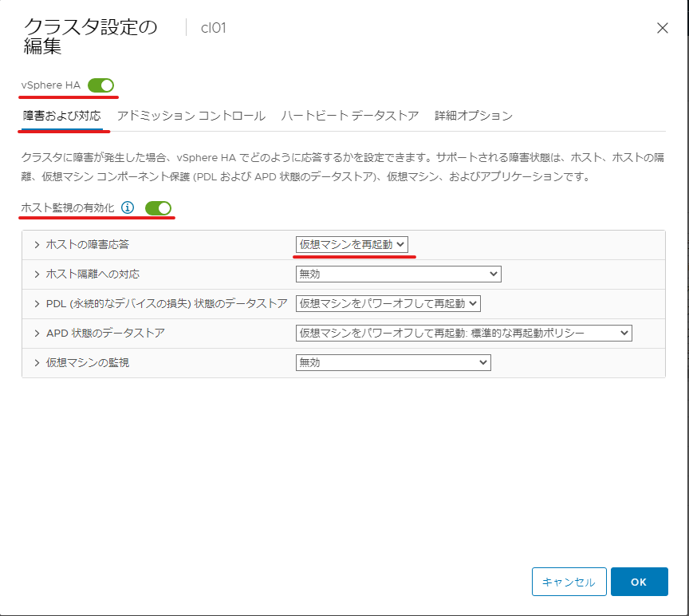Viewport: 689px width, 616px height.
Task: Confirm with the OK button
Action: (640, 582)
